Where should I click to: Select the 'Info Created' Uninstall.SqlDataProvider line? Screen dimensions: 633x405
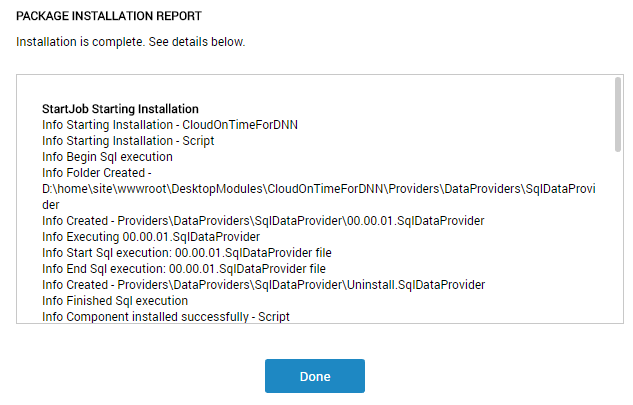[x=263, y=284]
